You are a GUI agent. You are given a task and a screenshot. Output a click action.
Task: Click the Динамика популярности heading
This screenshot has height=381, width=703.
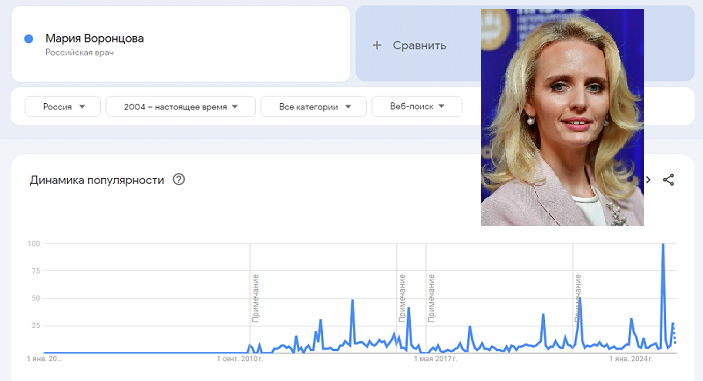pyautogui.click(x=97, y=180)
